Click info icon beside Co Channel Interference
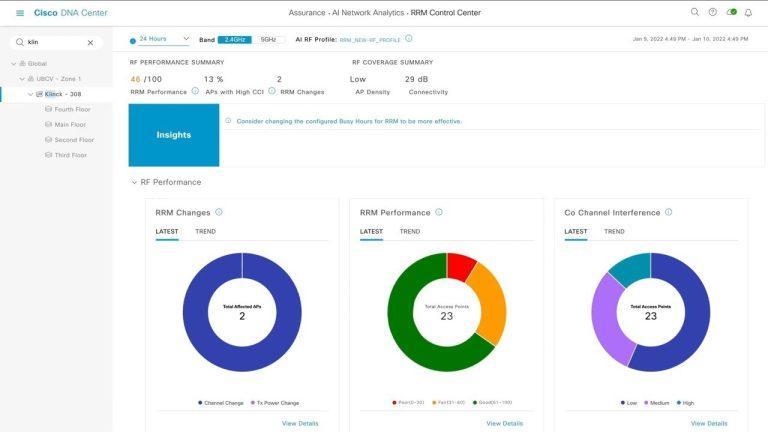Viewport: 768px width, 432px height. coord(669,212)
